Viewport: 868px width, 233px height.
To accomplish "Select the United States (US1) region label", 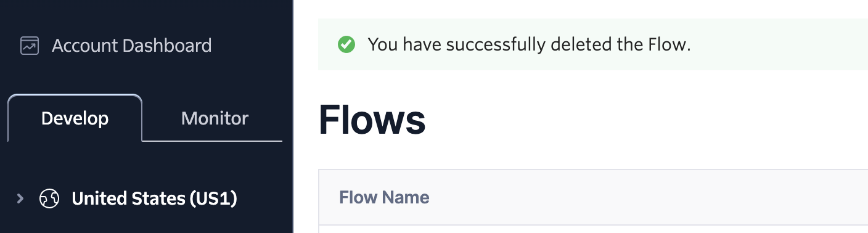I will [154, 198].
